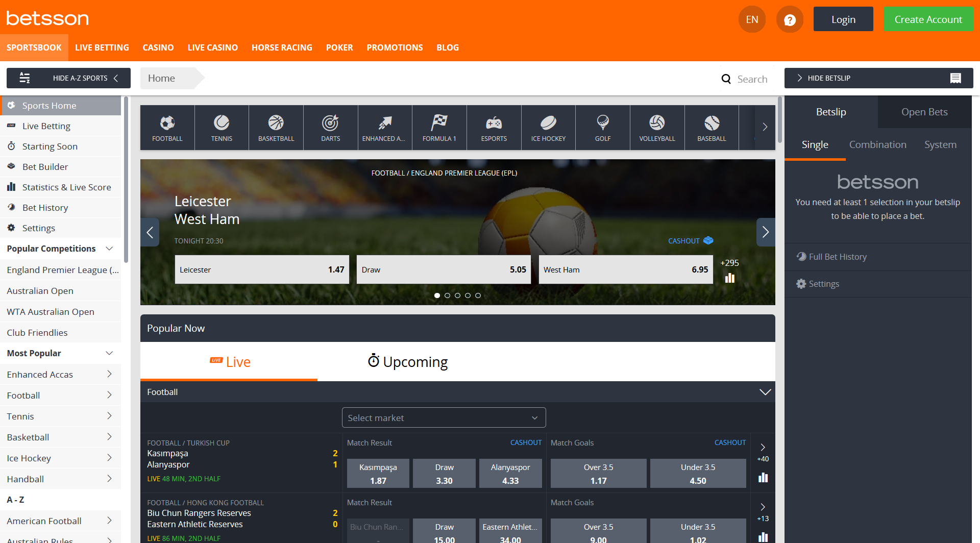Open the Football sport icon
This screenshot has width=980, height=543.
pyautogui.click(x=167, y=122)
